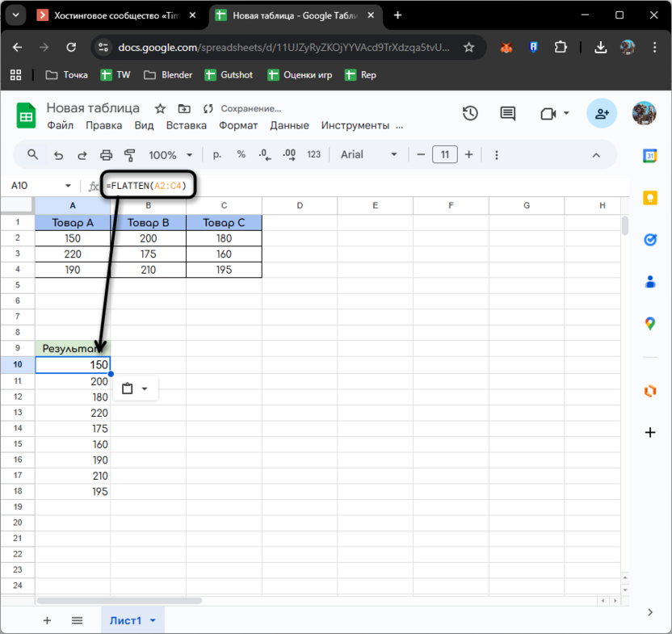Hide the side panel arrow
Screen dimensions: 672x634
(x=650, y=612)
